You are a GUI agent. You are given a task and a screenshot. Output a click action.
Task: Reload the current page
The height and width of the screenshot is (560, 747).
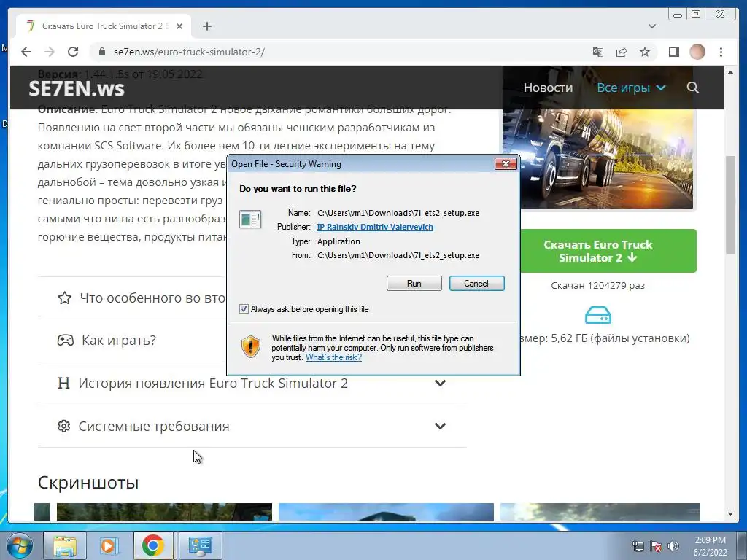coord(73,52)
